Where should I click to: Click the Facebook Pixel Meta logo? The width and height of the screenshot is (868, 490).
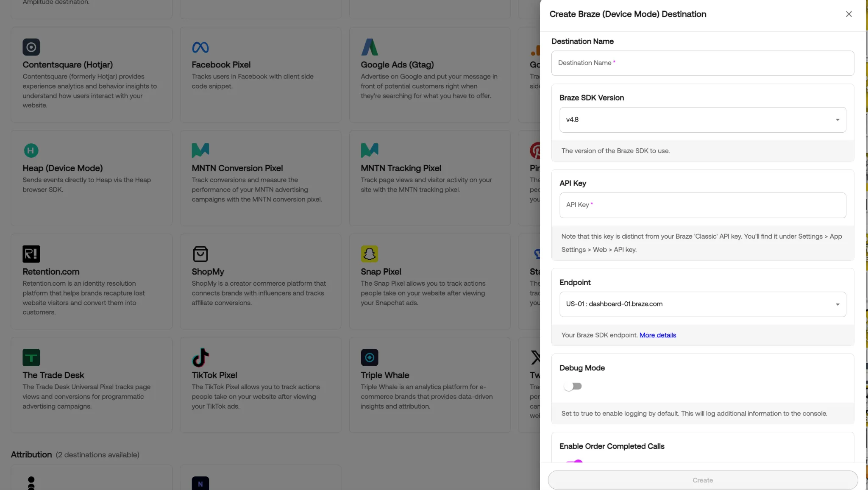200,47
